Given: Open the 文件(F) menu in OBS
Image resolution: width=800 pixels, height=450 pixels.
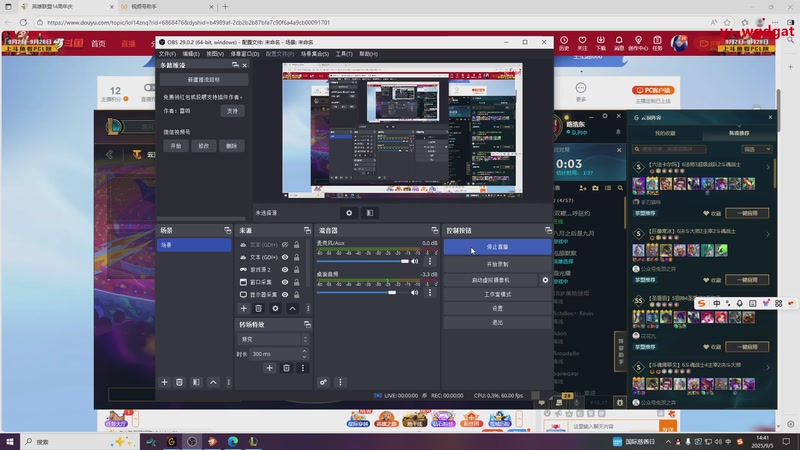Looking at the screenshot, I should coord(167,54).
